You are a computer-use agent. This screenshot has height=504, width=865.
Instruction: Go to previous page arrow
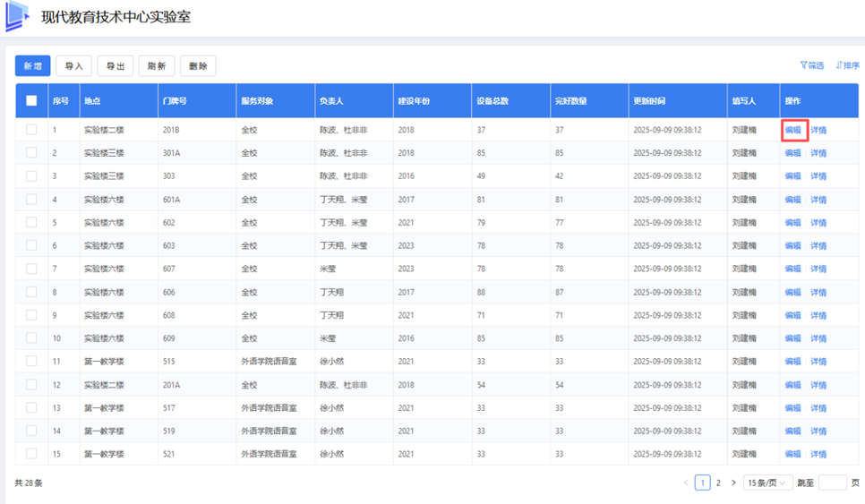tap(686, 483)
